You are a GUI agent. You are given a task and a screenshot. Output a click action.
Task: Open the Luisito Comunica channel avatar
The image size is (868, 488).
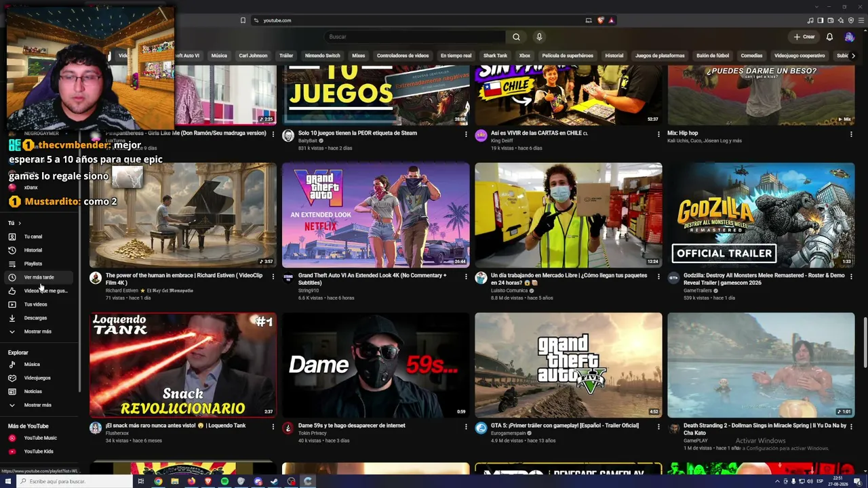click(x=481, y=278)
